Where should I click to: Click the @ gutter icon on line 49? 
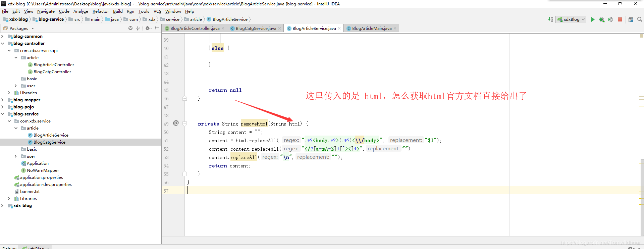[x=176, y=123]
